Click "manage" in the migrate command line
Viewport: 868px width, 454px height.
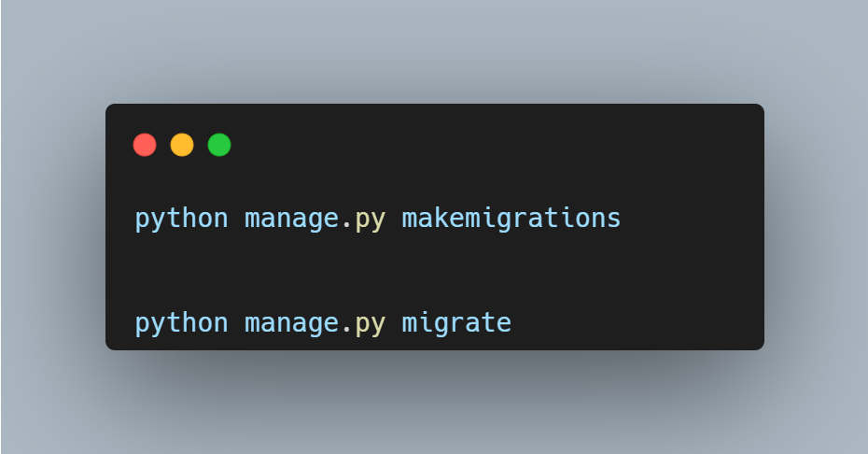pos(291,323)
